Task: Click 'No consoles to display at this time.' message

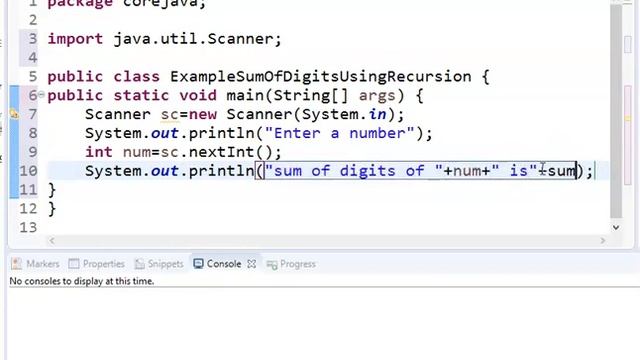Action: click(x=82, y=281)
